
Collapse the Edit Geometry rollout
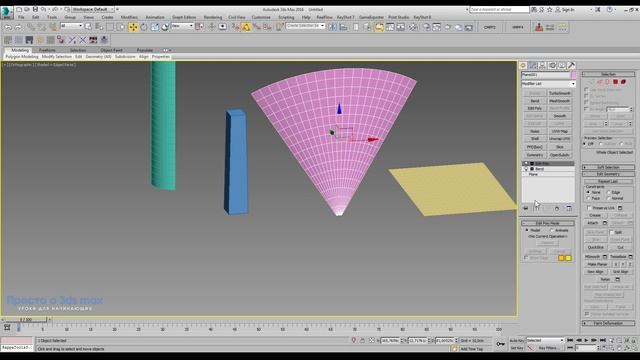point(608,174)
